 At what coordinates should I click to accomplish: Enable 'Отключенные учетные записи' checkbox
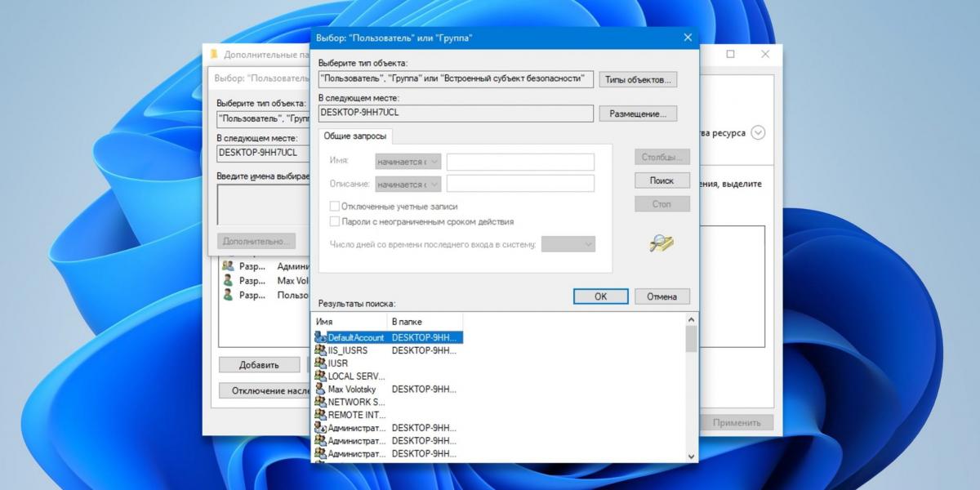(x=334, y=207)
